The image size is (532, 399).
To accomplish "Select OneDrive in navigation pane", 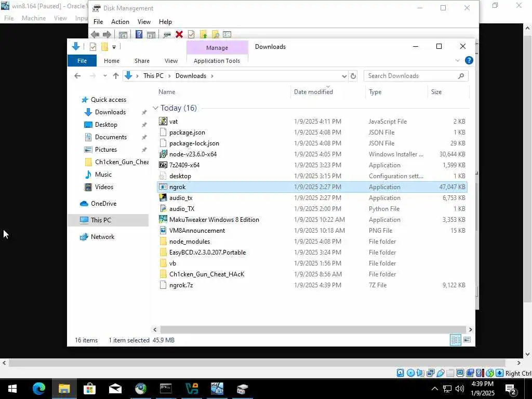I will tap(103, 204).
